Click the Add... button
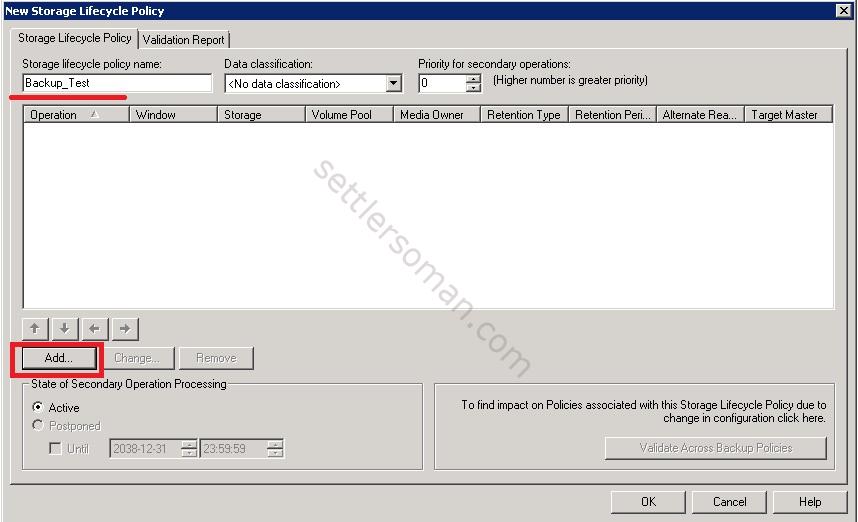 59,358
